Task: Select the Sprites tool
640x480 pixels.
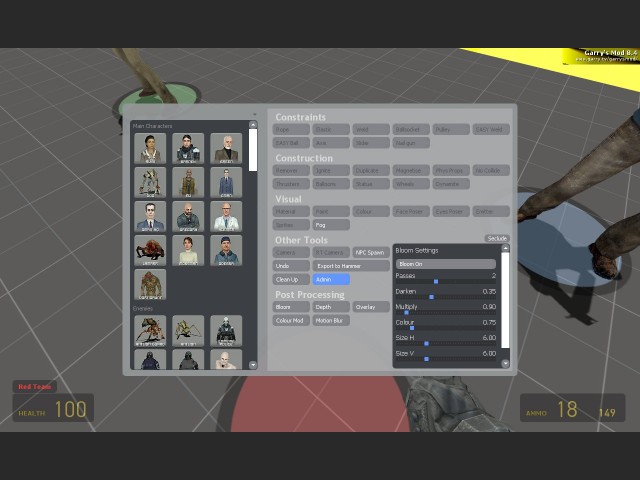Action: click(x=291, y=225)
